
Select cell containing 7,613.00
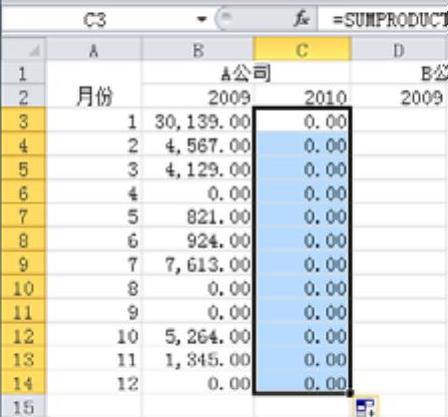198,264
